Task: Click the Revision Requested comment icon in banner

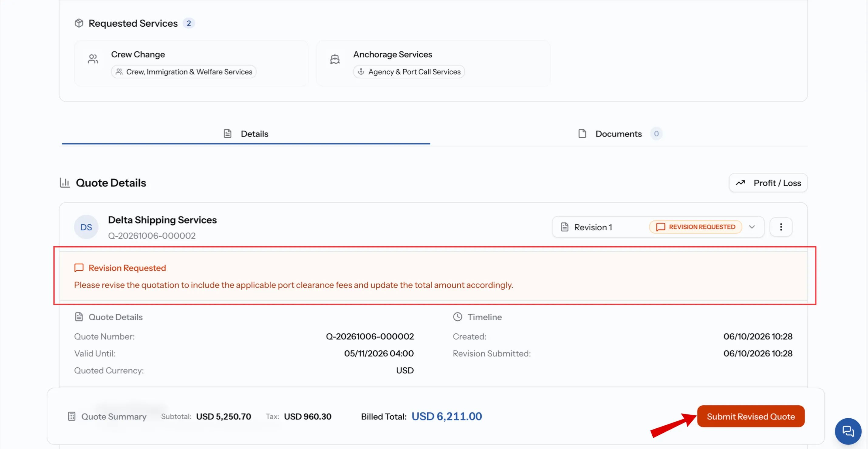Action: coord(79,268)
